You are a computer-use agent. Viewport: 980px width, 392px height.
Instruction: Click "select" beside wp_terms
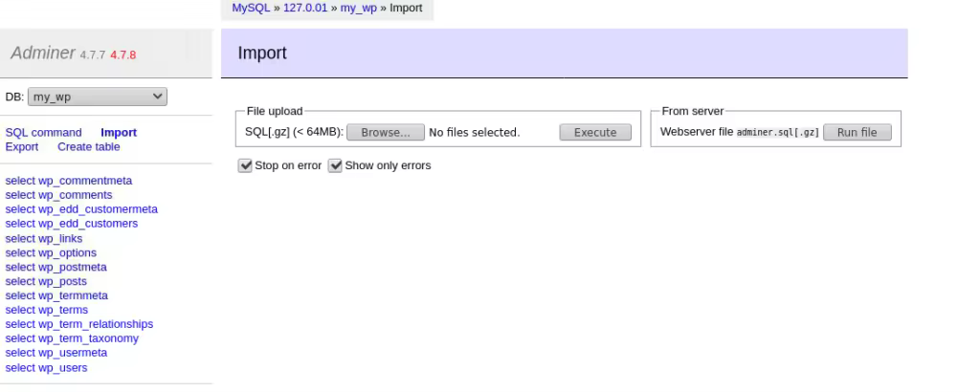tap(20, 310)
